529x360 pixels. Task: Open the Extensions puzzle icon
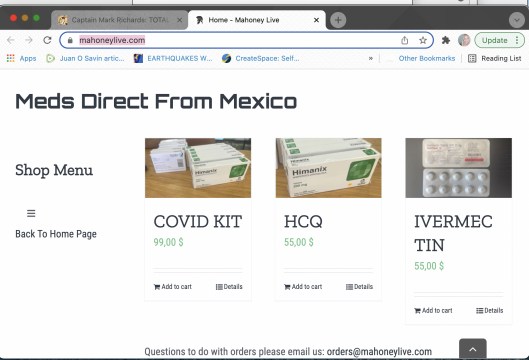point(446,40)
